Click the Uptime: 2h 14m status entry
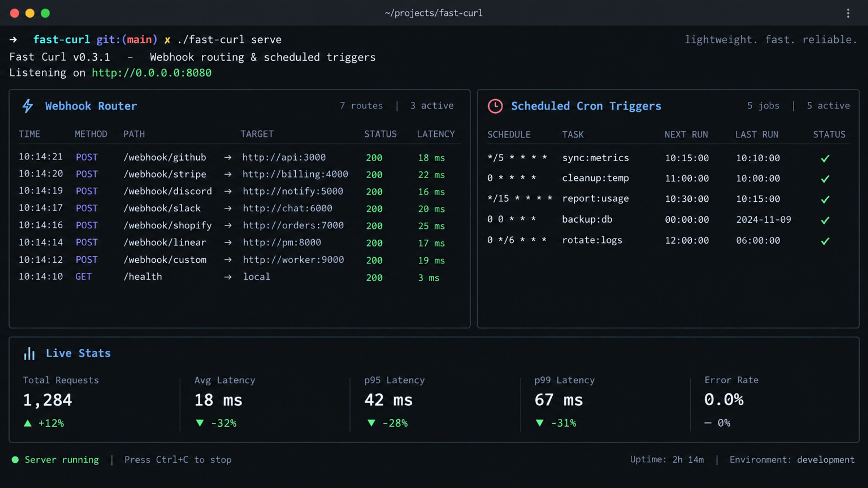The width and height of the screenshot is (868, 488). coord(667,460)
